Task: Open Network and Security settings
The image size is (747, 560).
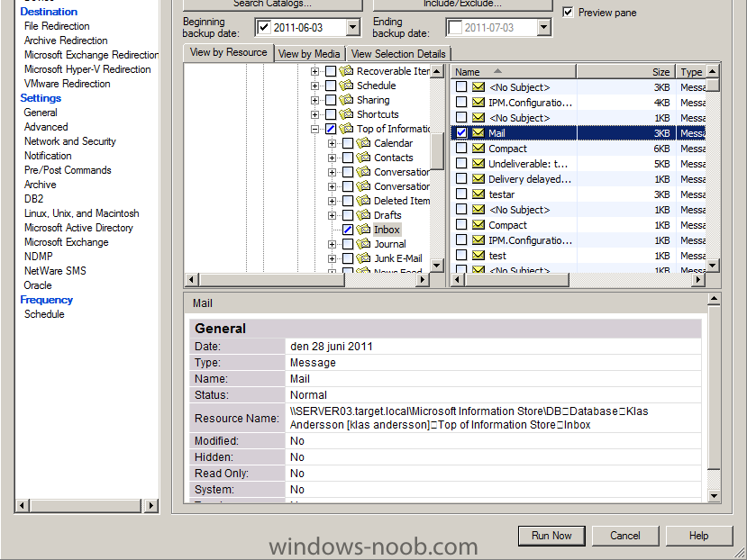Action: (x=70, y=141)
